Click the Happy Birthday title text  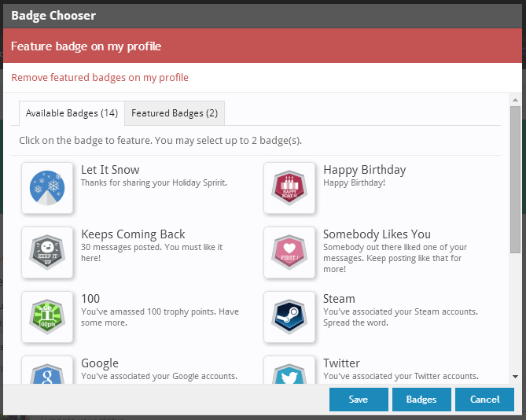[364, 170]
